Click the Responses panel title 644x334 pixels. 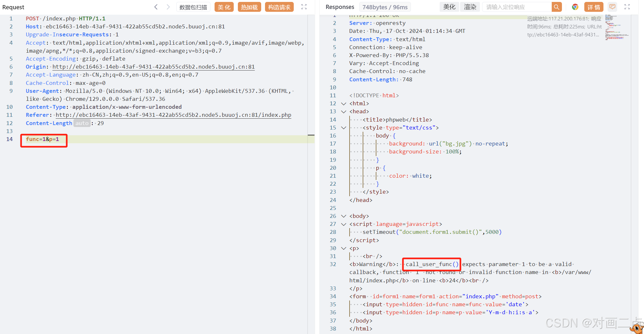[x=340, y=7]
